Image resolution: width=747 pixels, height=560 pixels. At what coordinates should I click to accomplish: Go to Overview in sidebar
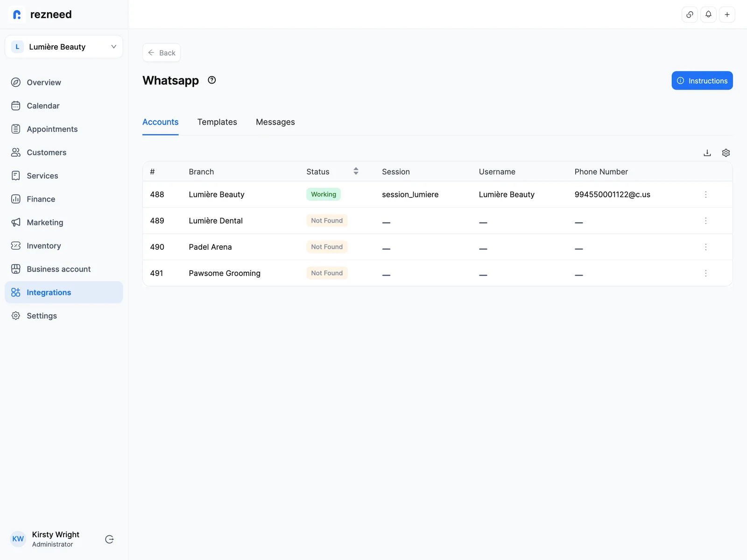pyautogui.click(x=64, y=83)
